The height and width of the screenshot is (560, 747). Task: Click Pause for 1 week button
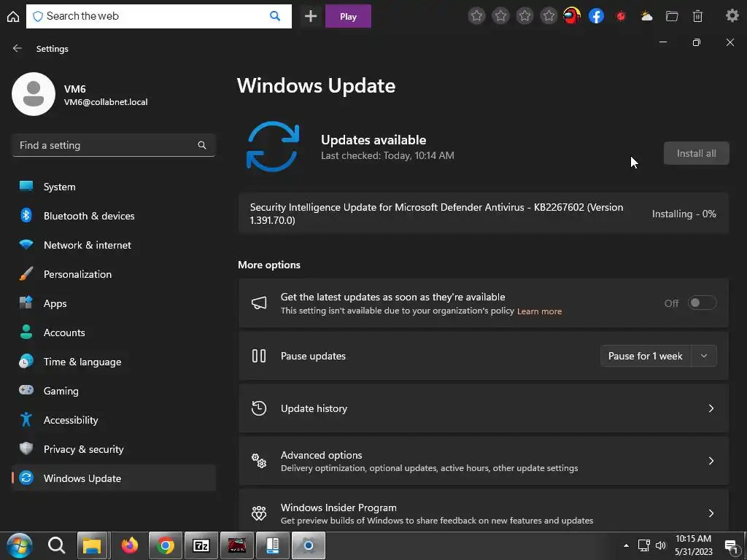tap(646, 356)
